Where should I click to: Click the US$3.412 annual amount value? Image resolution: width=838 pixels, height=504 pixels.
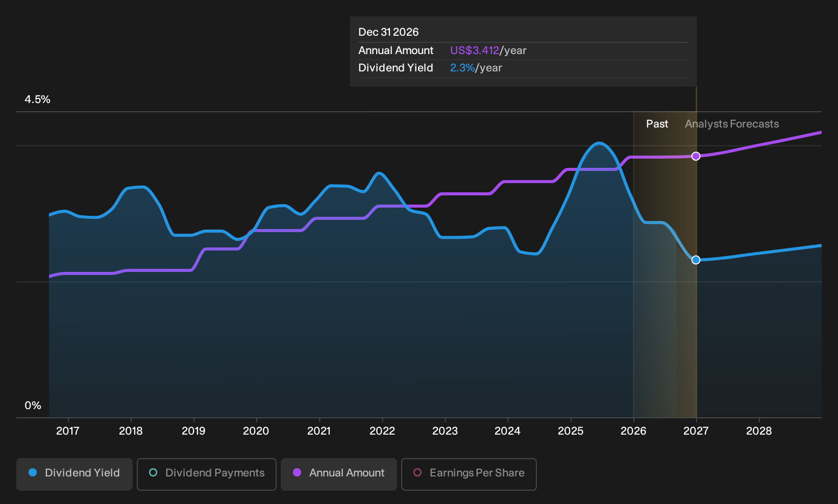(475, 51)
